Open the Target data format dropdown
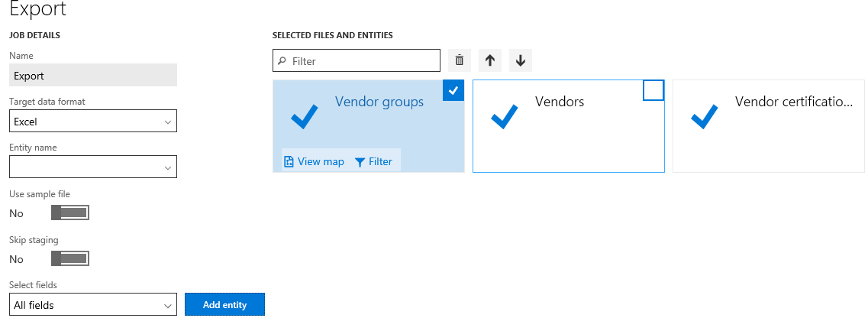The width and height of the screenshot is (868, 318). click(93, 121)
